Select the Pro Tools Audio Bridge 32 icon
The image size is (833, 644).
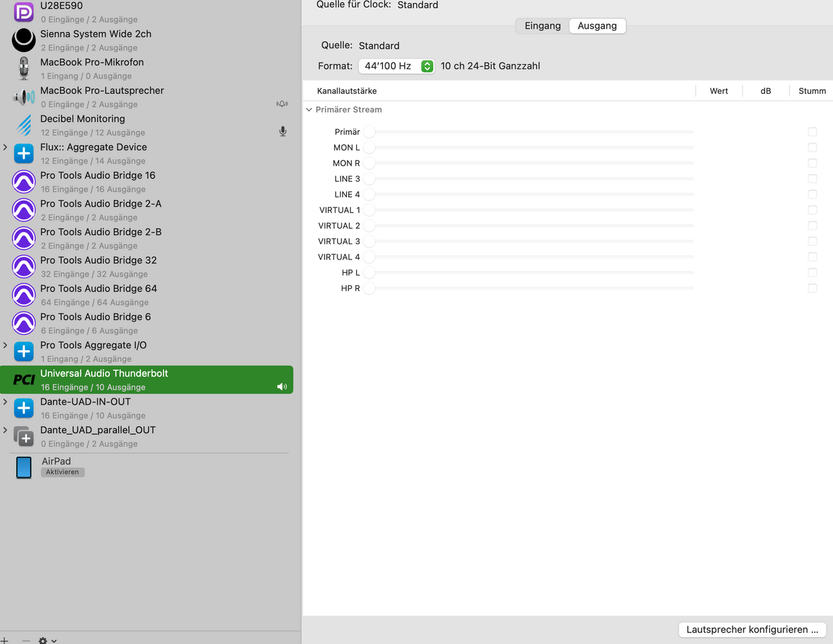click(23, 267)
